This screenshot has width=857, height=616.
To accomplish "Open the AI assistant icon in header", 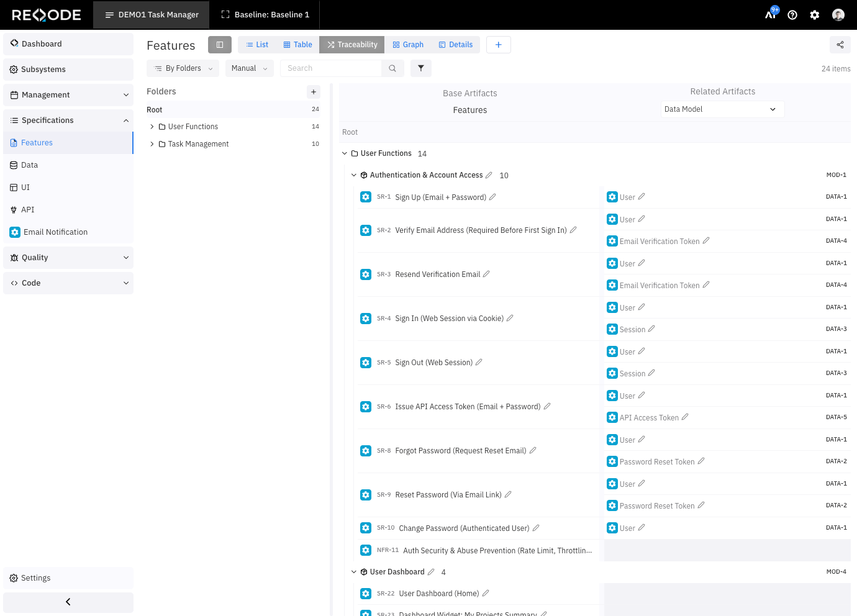I will click(x=771, y=14).
